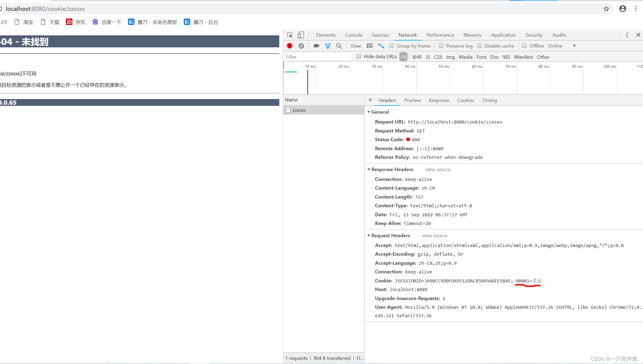643x364 pixels.
Task: Select the XHR filter type
Action: pos(417,57)
